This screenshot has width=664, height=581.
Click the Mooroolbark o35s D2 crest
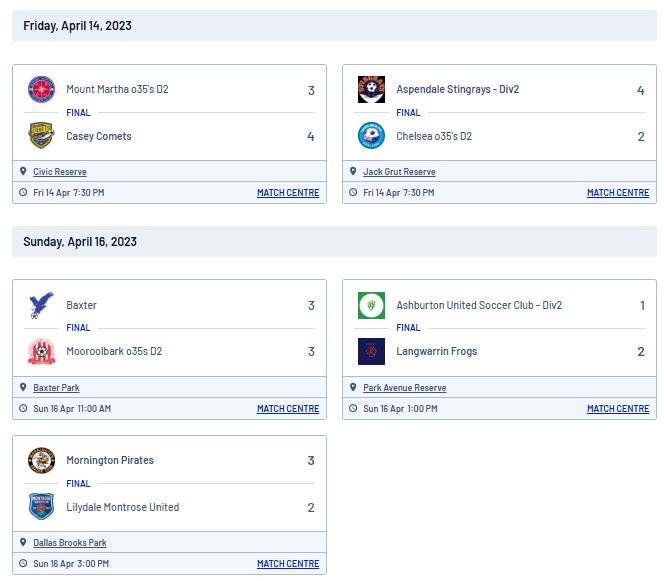pos(41,351)
